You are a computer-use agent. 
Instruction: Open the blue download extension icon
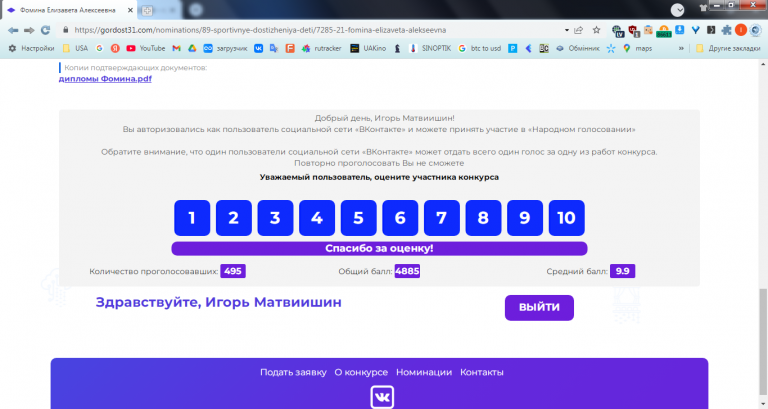680,30
